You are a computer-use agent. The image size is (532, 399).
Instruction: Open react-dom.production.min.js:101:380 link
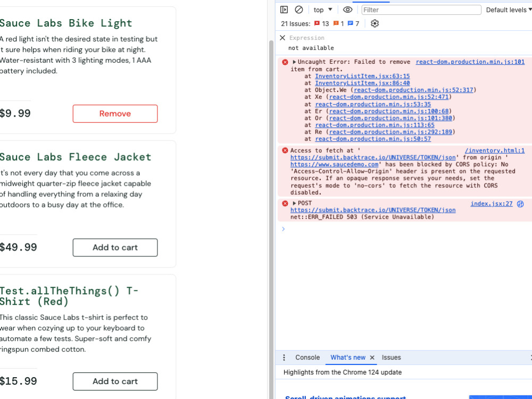(x=390, y=118)
